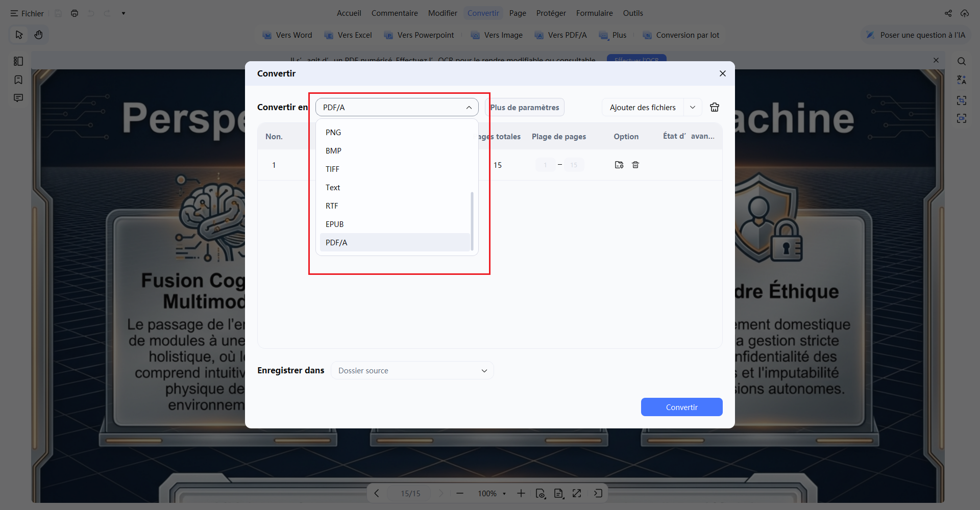Choose TIFF from format list

click(x=395, y=169)
